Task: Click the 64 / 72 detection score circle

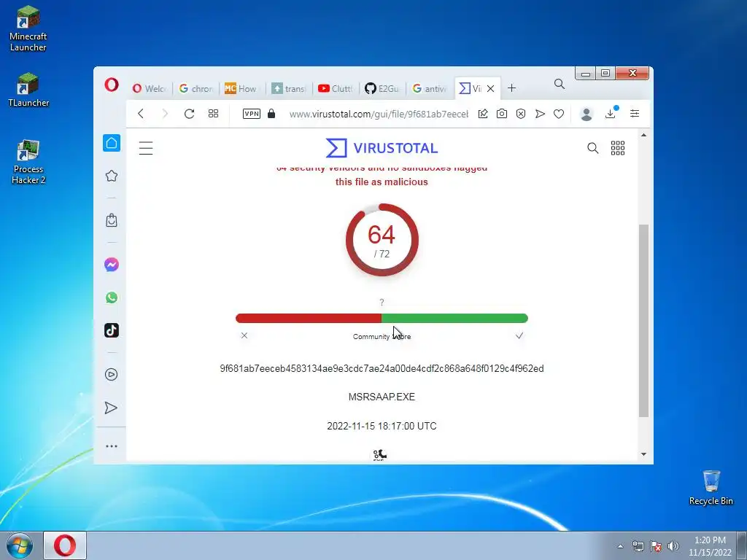Action: [x=382, y=240]
